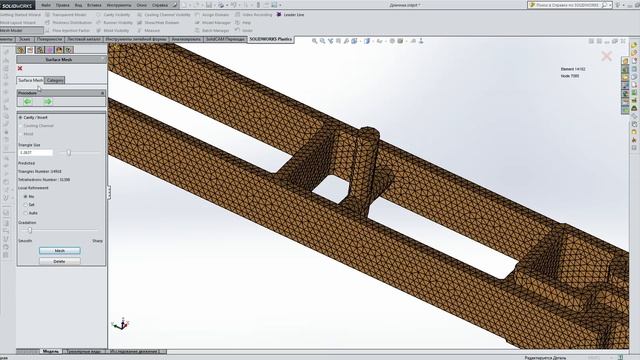
Task: Click the SOLIDWORKS help search field
Action: (x=567, y=5)
